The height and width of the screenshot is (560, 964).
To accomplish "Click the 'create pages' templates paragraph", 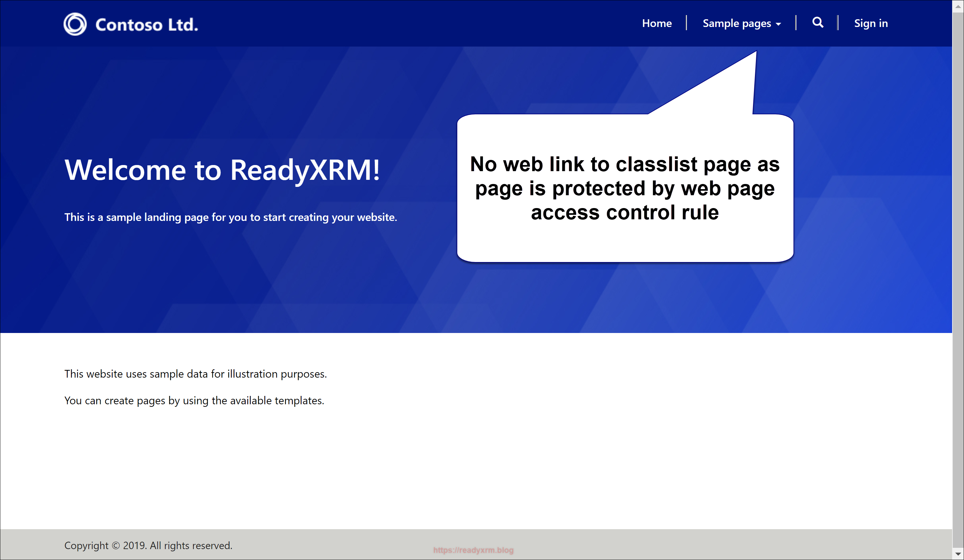I will pyautogui.click(x=194, y=400).
